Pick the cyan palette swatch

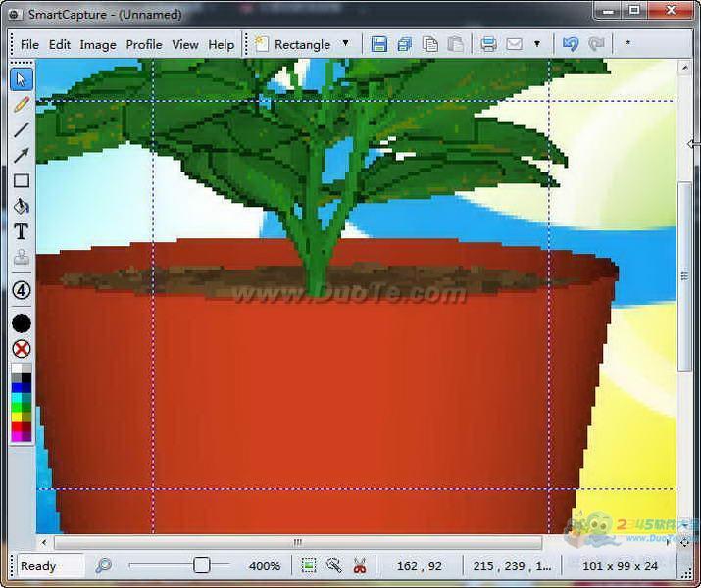[x=17, y=397]
